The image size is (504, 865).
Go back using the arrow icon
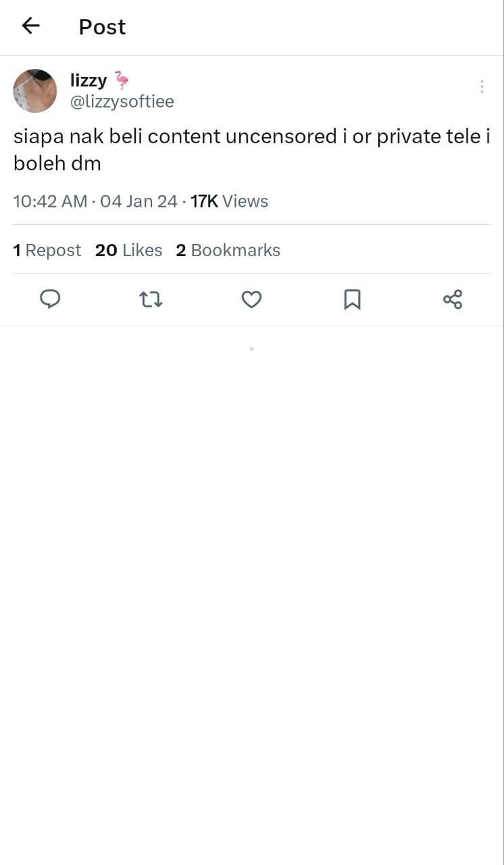pos(31,26)
